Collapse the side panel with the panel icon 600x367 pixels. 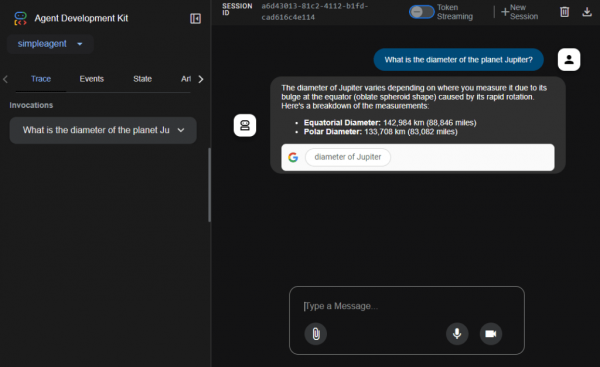tap(195, 18)
